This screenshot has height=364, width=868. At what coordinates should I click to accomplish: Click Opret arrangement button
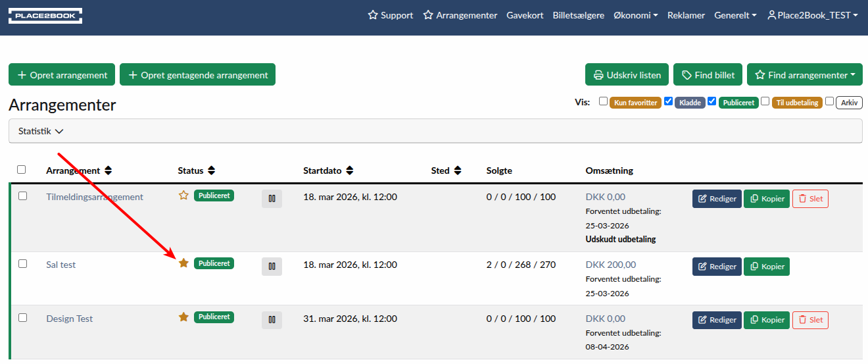[62, 75]
